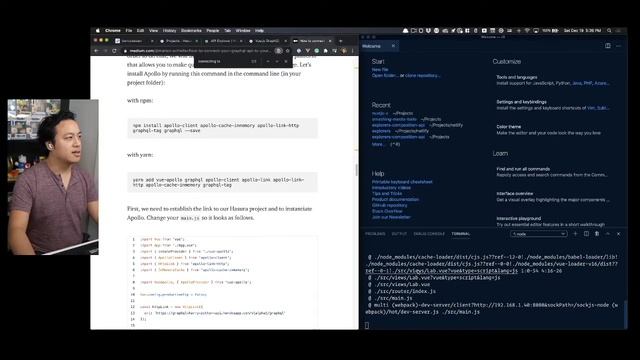Create a new terminal with plus icon
Viewport: 640px width, 360px height.
(x=576, y=234)
